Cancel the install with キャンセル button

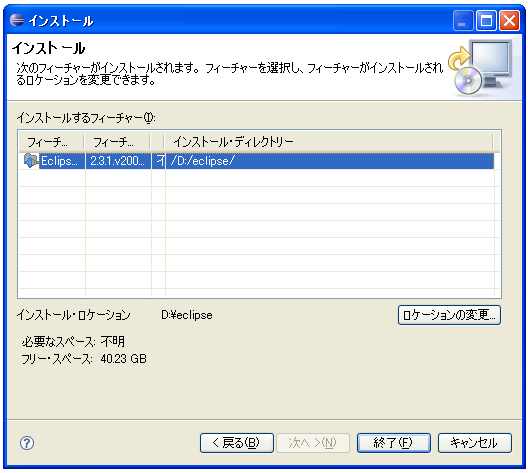pyautogui.click(x=474, y=443)
